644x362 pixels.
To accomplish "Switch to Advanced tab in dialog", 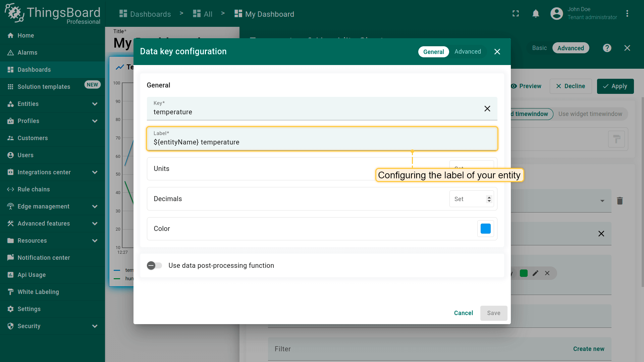I will [468, 52].
